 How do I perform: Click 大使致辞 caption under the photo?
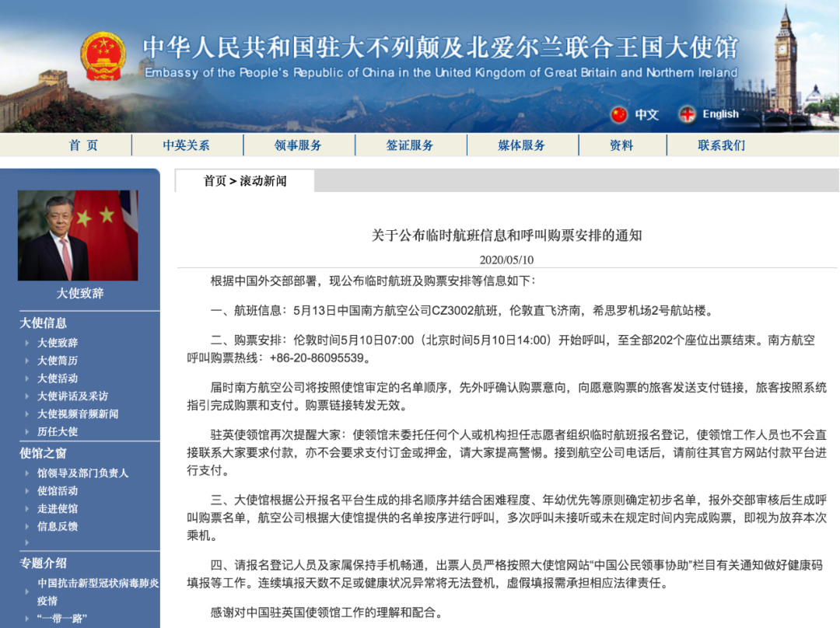tap(80, 293)
